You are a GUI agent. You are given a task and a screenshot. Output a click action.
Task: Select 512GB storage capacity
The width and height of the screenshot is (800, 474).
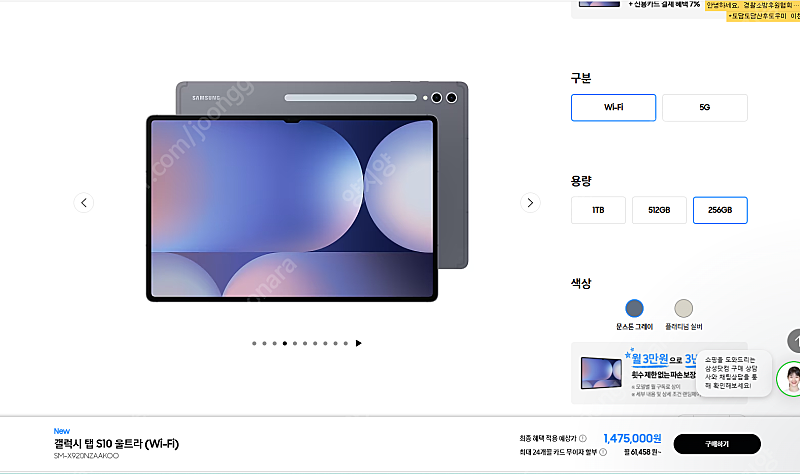pos(659,210)
